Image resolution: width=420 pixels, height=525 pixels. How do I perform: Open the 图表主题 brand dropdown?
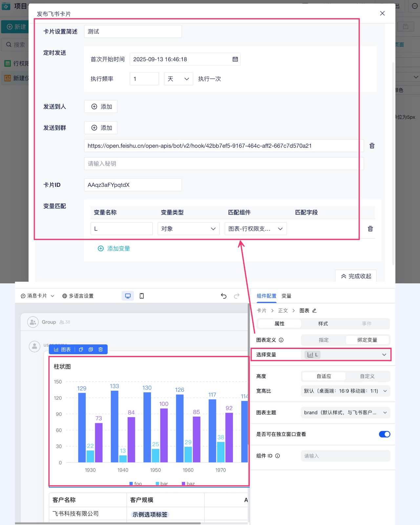pyautogui.click(x=346, y=412)
